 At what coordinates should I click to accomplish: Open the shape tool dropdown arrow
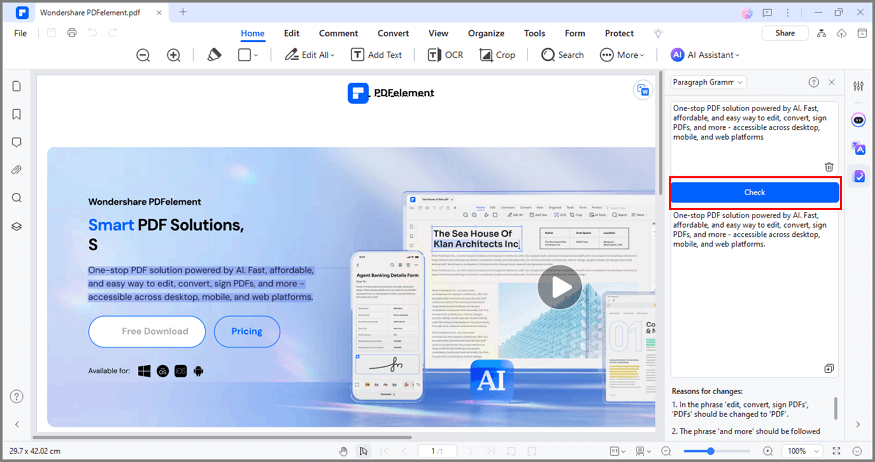(x=256, y=55)
